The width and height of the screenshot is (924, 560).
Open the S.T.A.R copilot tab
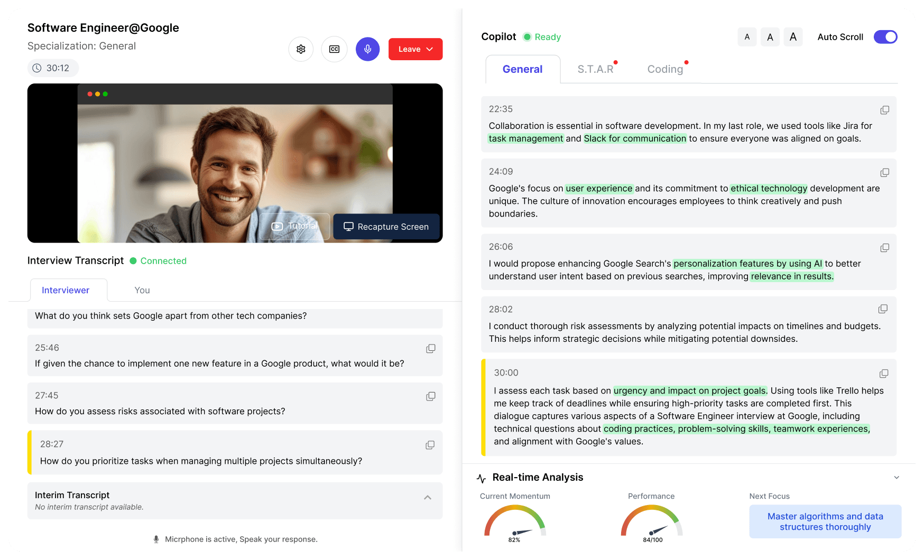click(596, 69)
